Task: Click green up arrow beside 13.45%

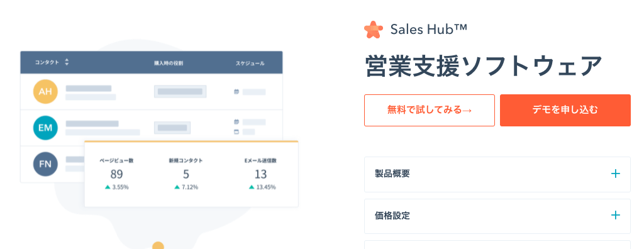Action: pyautogui.click(x=252, y=187)
